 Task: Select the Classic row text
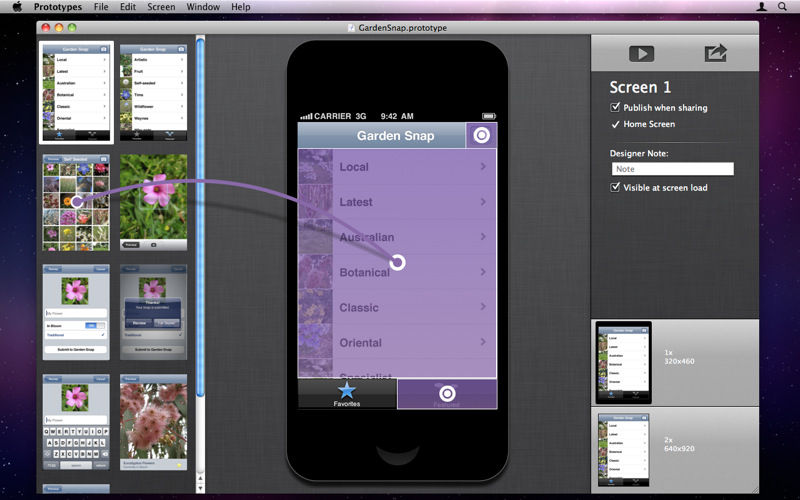[359, 308]
